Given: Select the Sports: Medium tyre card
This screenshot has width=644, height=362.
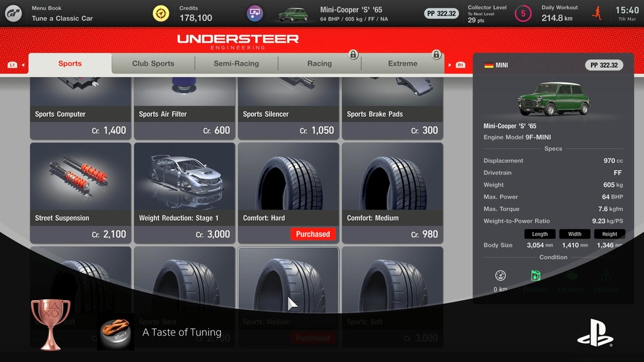Looking at the screenshot, I should [x=288, y=297].
